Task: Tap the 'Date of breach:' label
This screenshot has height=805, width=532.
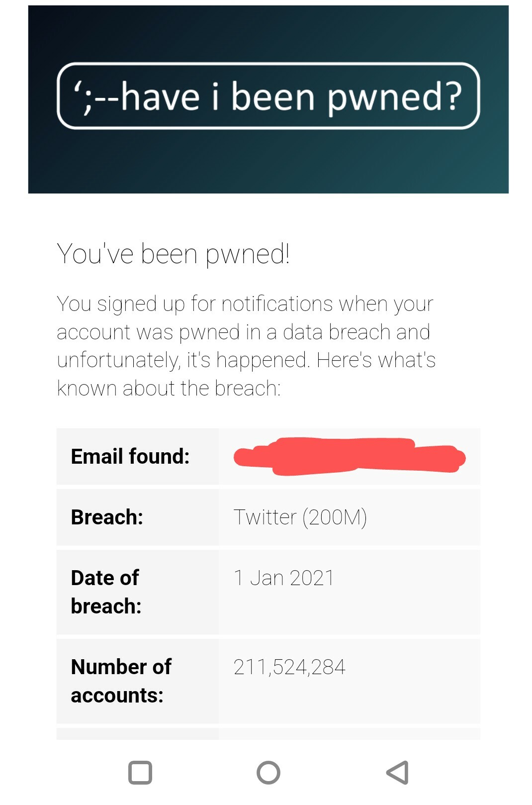Action: coord(106,592)
